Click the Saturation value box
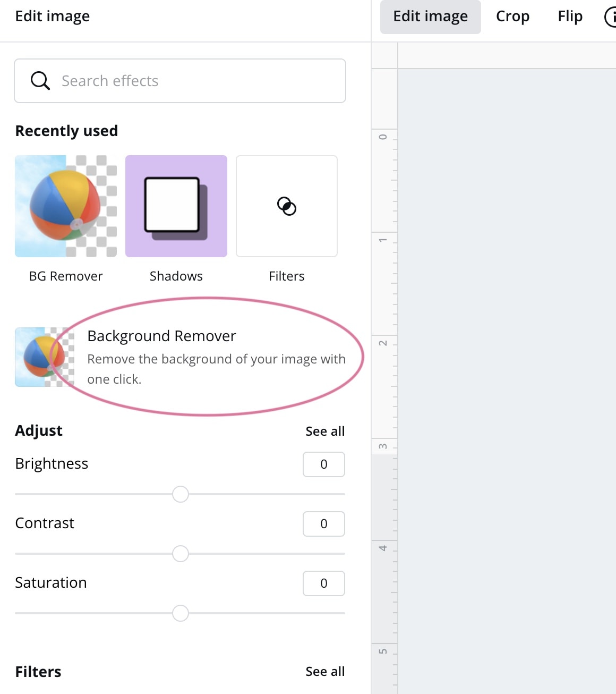This screenshot has width=616, height=694. (324, 583)
